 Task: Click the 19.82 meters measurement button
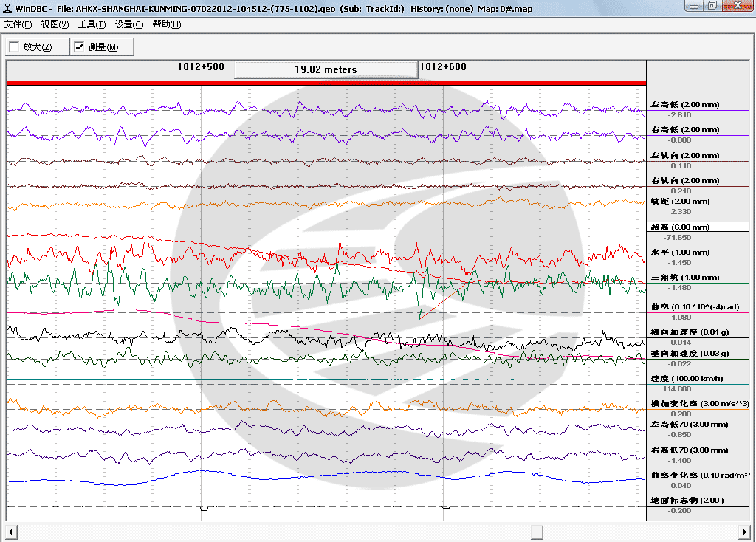tap(326, 69)
